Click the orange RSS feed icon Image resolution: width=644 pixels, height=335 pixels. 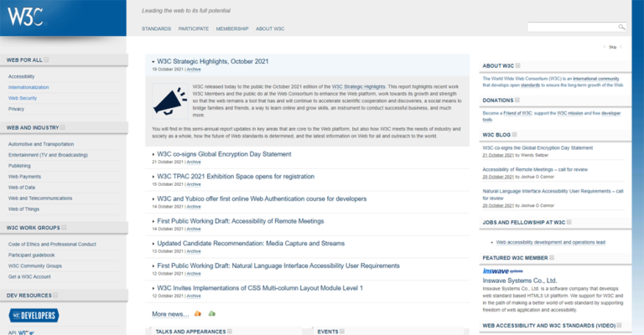pos(197,313)
